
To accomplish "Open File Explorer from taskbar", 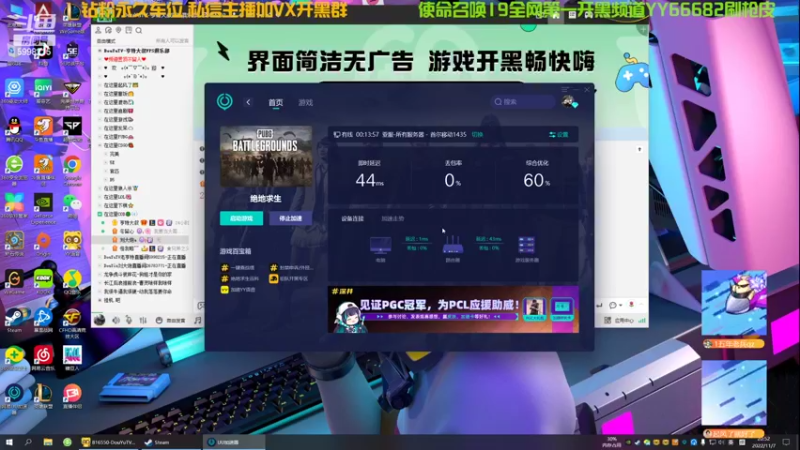I will 47,442.
